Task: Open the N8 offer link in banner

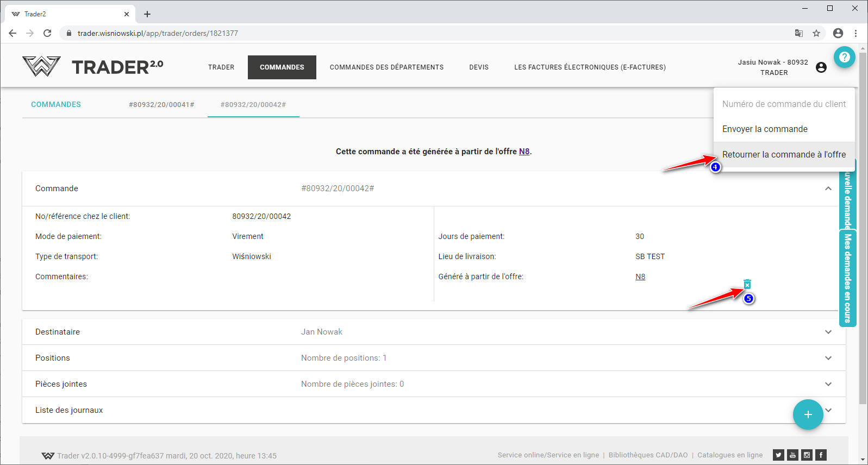Action: point(524,152)
